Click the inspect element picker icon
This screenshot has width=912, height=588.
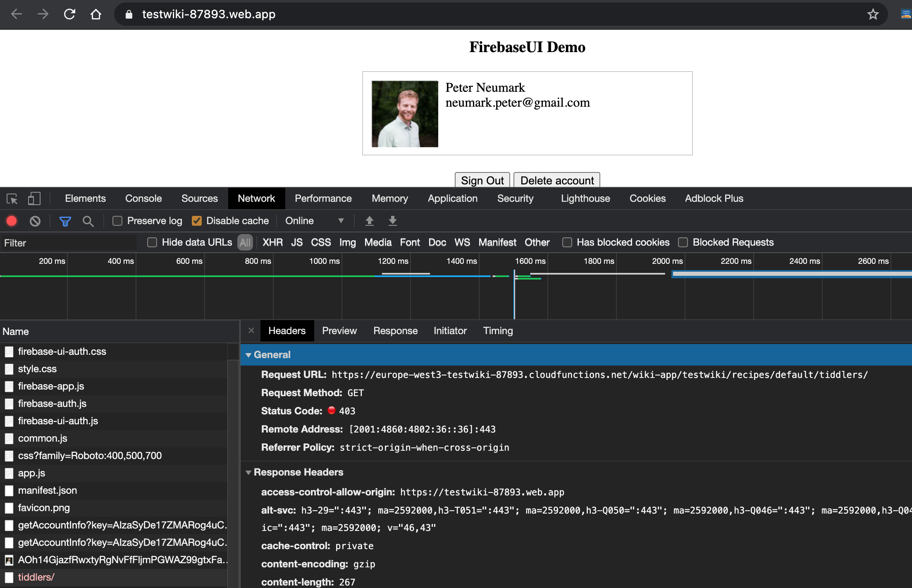pyautogui.click(x=12, y=199)
